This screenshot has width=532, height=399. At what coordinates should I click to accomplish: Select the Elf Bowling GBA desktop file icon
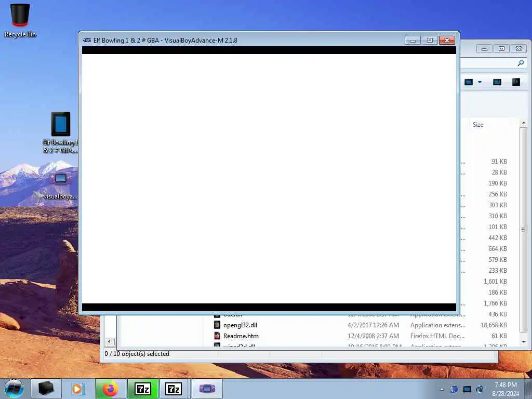tap(60, 132)
